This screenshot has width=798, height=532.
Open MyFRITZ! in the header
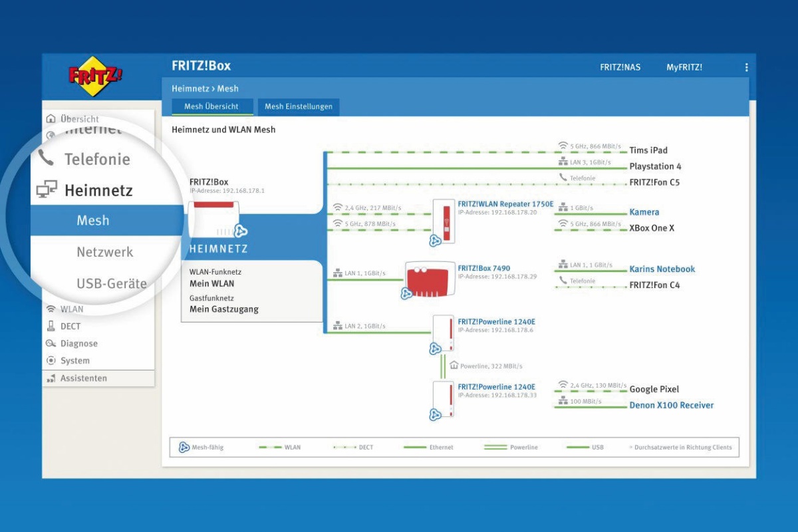[684, 67]
